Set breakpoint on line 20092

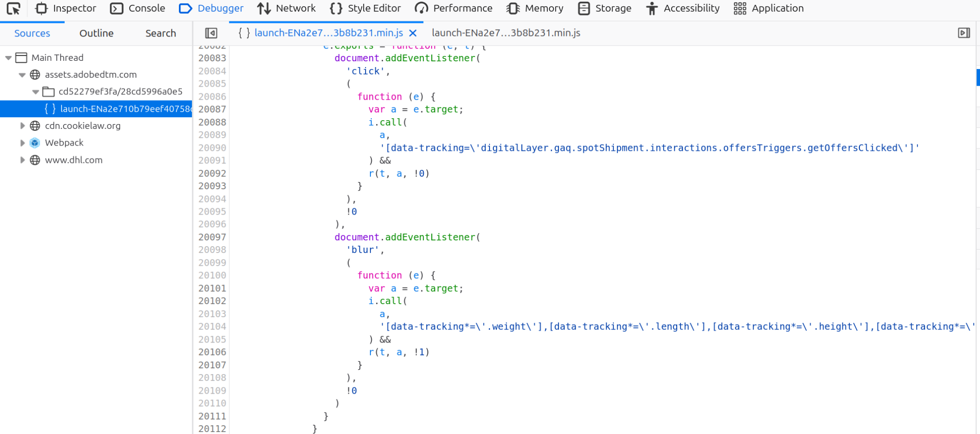pyautogui.click(x=212, y=173)
